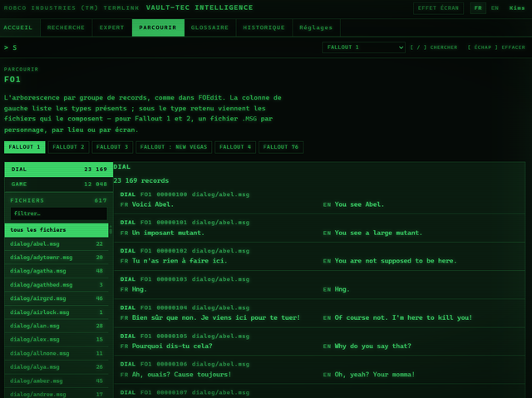Open dialog/alex.msg file

[x=57, y=340]
